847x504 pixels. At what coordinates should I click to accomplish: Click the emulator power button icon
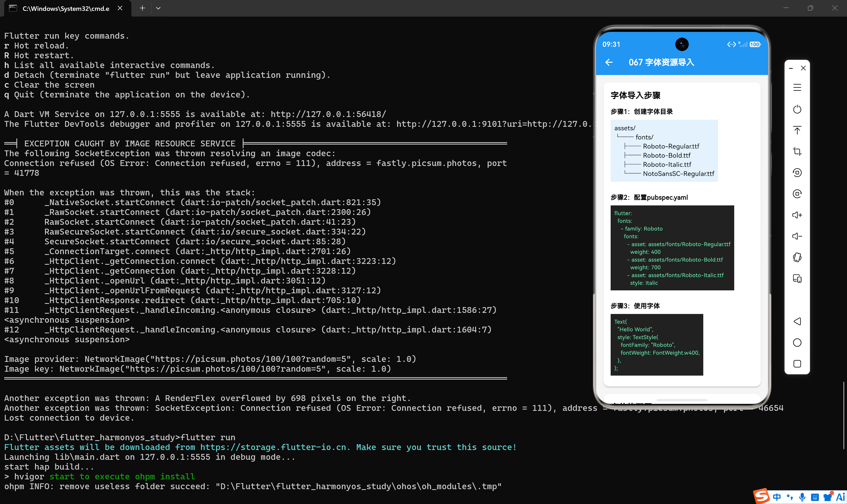click(797, 109)
